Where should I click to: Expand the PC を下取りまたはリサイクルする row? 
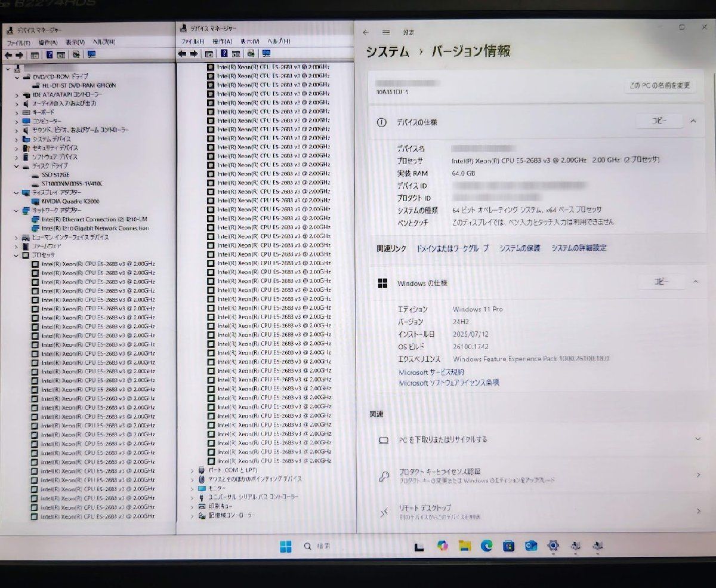(x=698, y=439)
